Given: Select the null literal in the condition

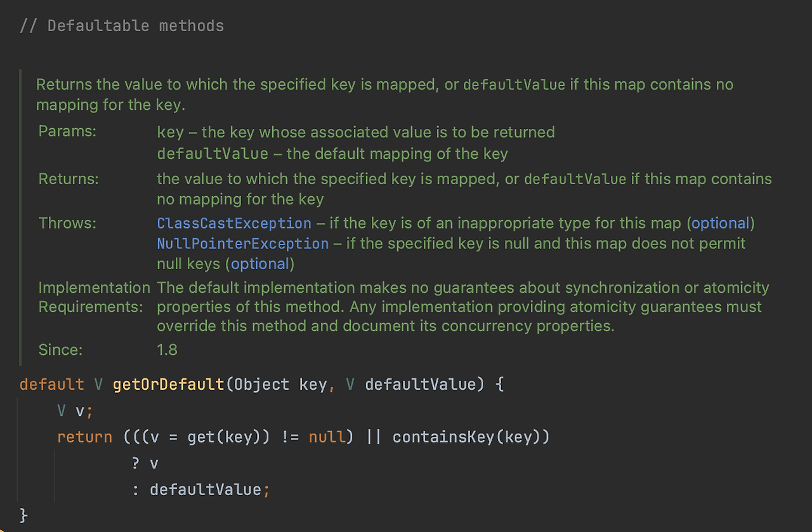Looking at the screenshot, I should tap(327, 437).
